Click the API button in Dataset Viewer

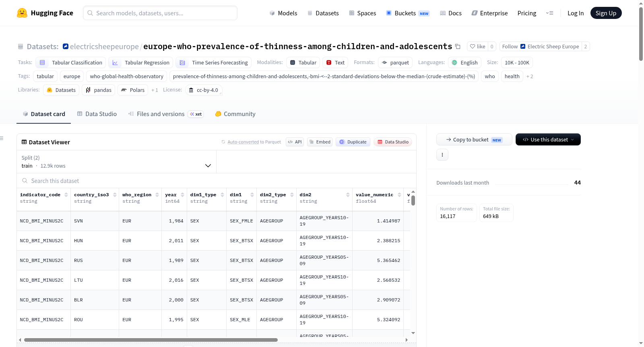tap(295, 142)
